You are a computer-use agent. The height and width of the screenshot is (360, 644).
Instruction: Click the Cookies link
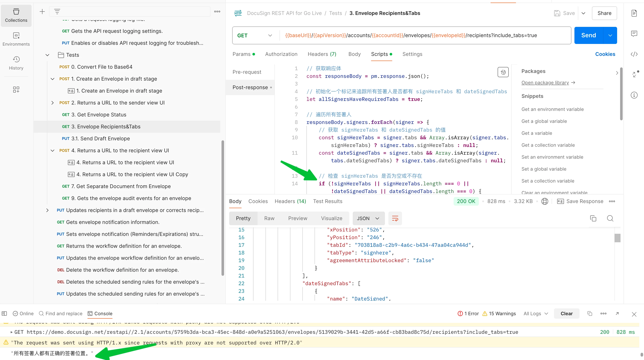(605, 54)
